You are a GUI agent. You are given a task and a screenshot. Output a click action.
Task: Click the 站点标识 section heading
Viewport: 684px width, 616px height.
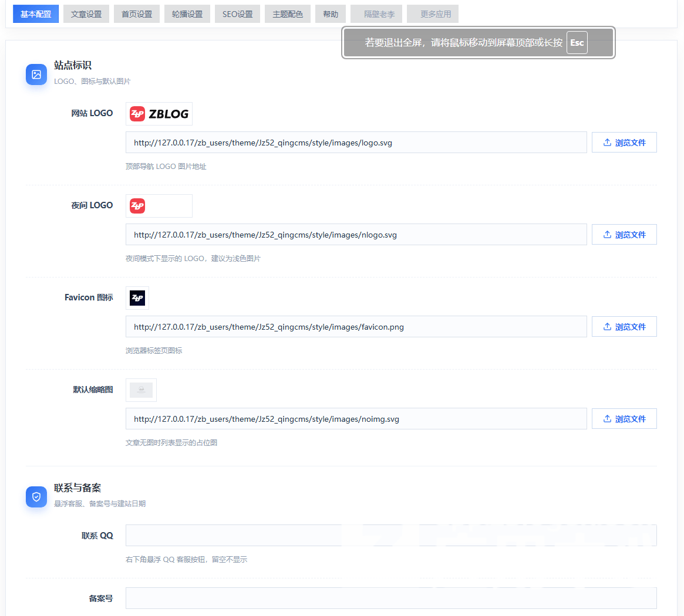(73, 65)
